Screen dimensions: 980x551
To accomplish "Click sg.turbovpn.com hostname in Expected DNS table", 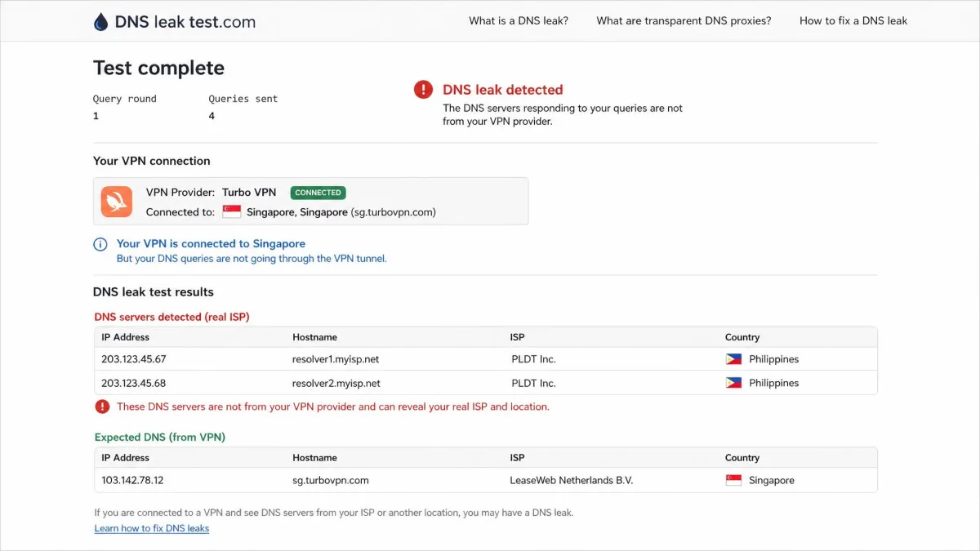I will [331, 481].
